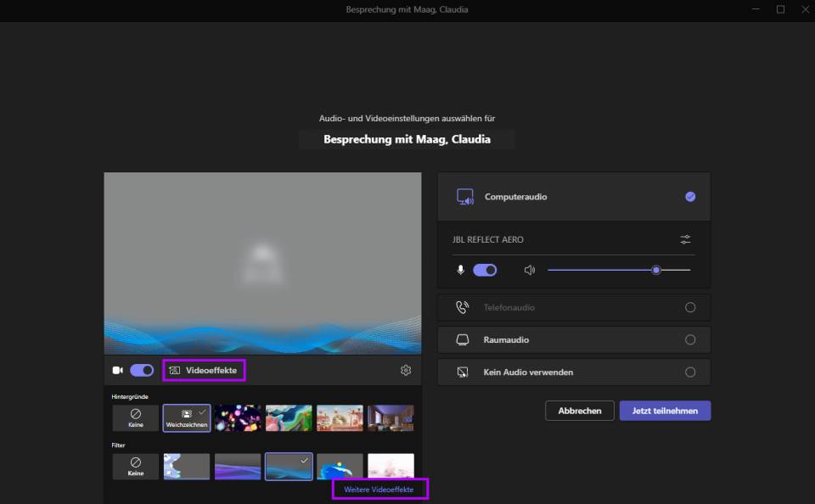Open the Videoeffekte panel icon

click(175, 370)
